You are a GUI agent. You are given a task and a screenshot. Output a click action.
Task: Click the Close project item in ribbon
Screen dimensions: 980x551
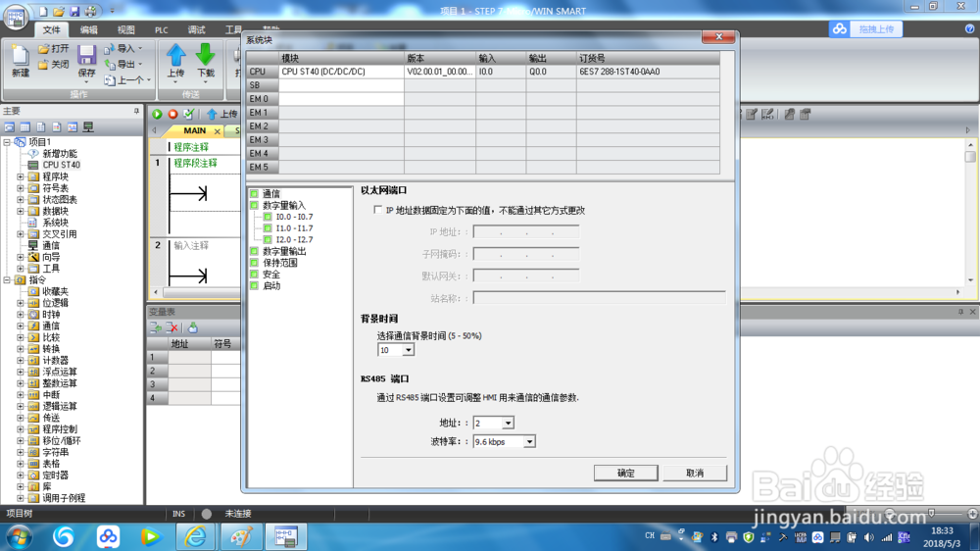tap(53, 64)
